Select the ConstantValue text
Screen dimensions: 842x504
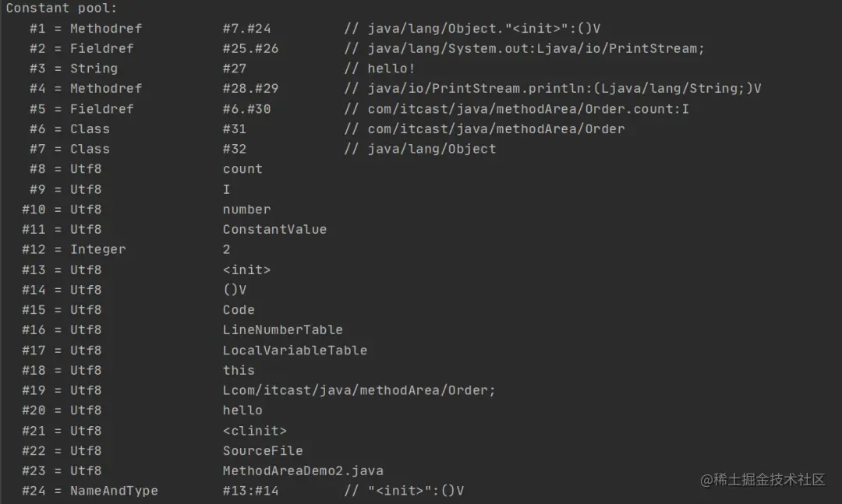pos(274,229)
